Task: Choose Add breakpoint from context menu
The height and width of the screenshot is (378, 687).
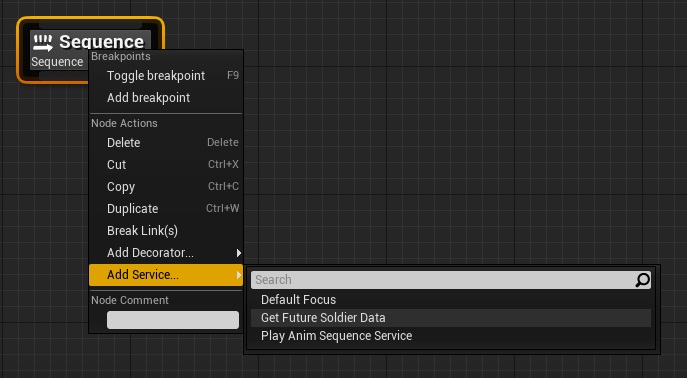Action: (x=166, y=98)
